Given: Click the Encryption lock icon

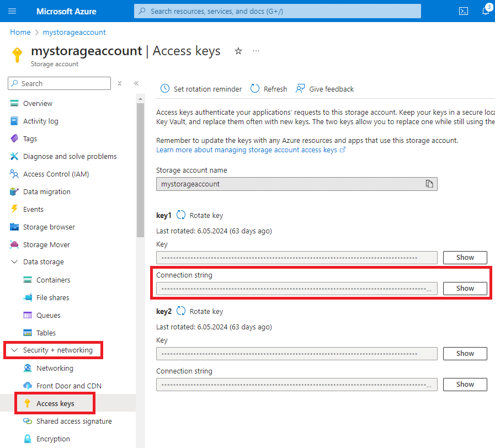Looking at the screenshot, I should point(28,439).
